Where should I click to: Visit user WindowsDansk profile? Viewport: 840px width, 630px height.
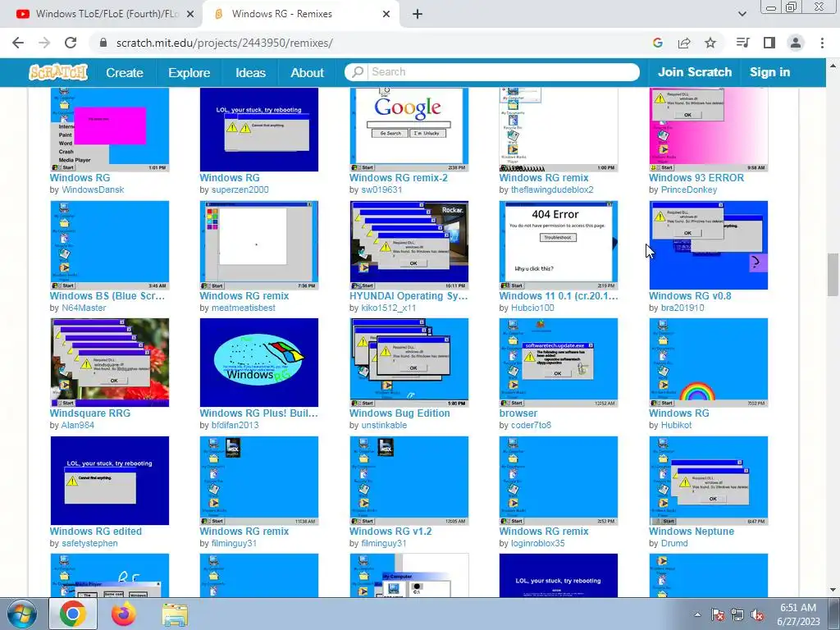93,189
